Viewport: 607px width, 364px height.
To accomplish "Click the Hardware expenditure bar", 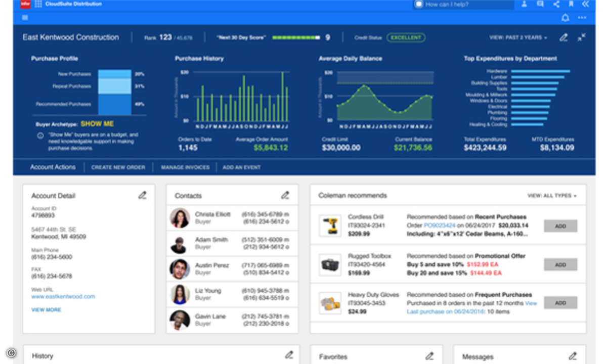I will click(x=541, y=71).
